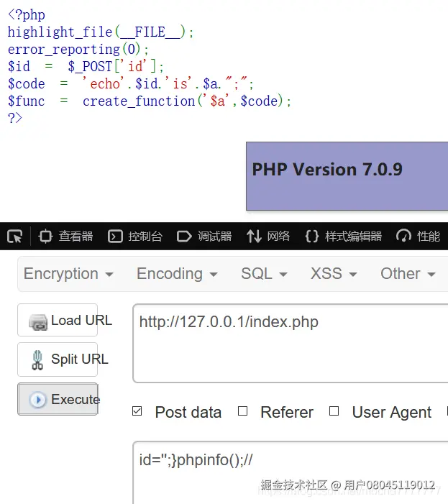Screen dimensions: 448x504
Task: Activate the element picker icon in devtools
Action: [x=14, y=237]
